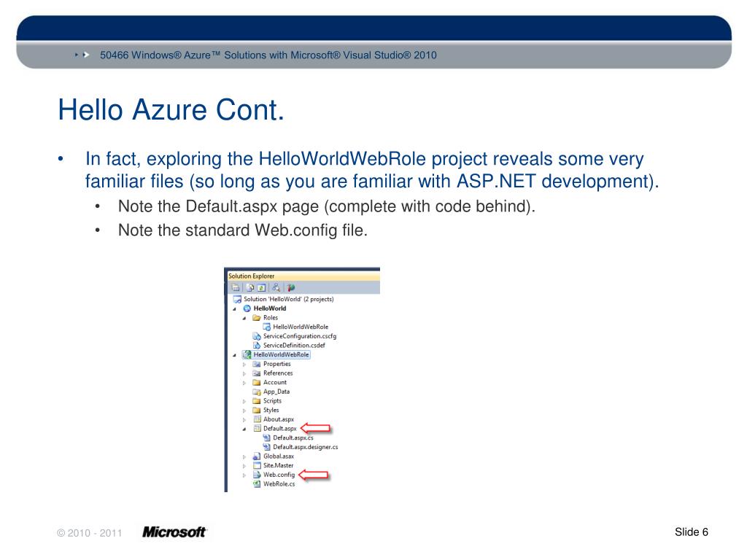747x560 pixels.
Task: Click the References folder icon
Action: (x=256, y=373)
